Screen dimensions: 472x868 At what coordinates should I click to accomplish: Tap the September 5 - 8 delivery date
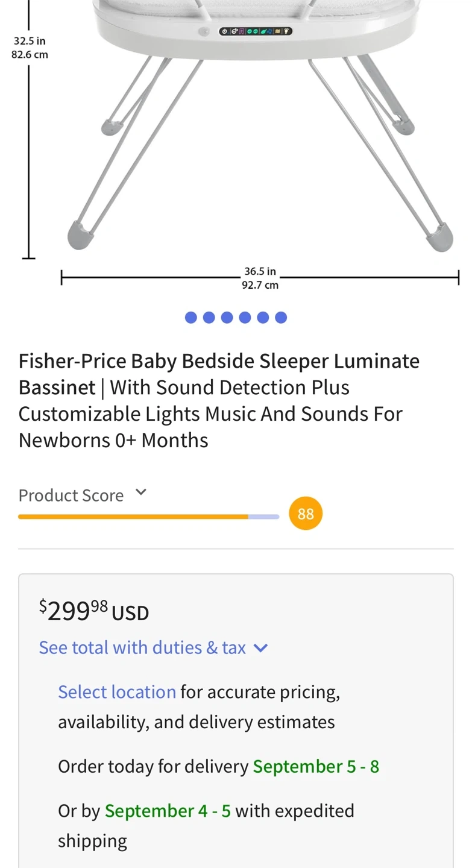(316, 767)
